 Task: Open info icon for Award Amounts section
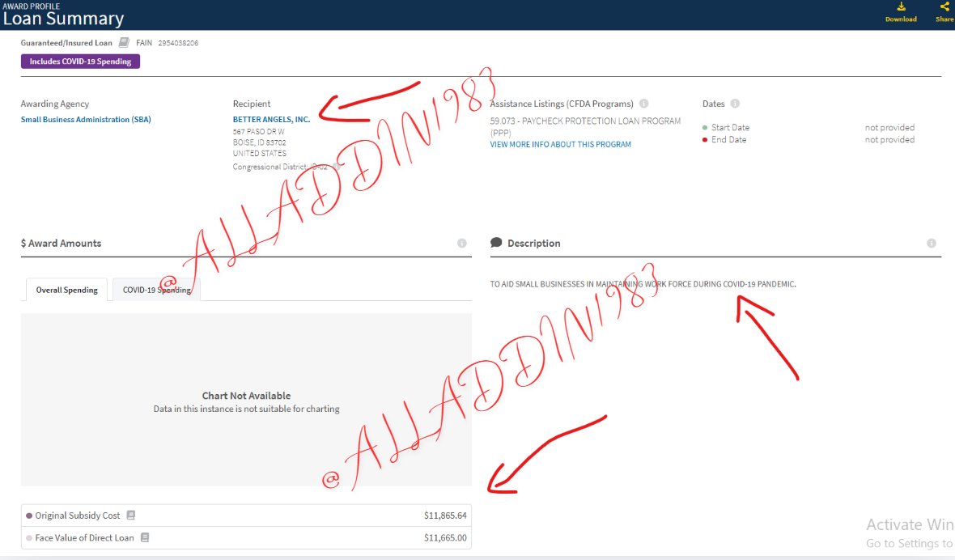coord(461,243)
